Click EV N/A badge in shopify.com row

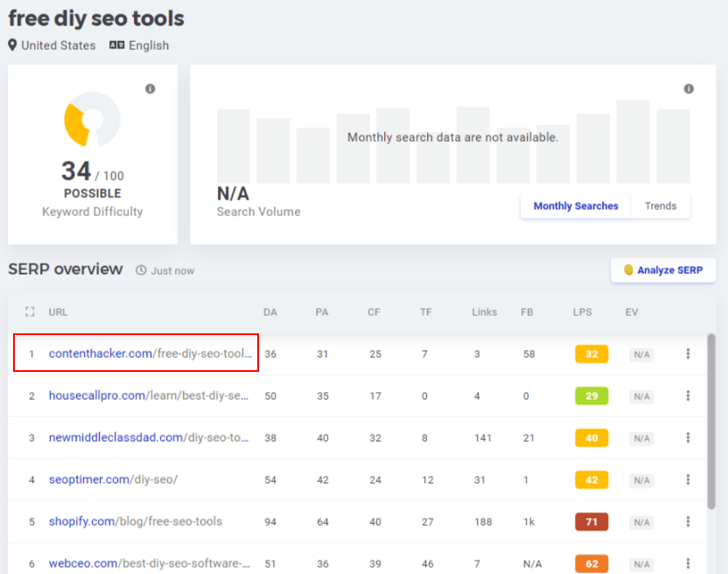(641, 522)
